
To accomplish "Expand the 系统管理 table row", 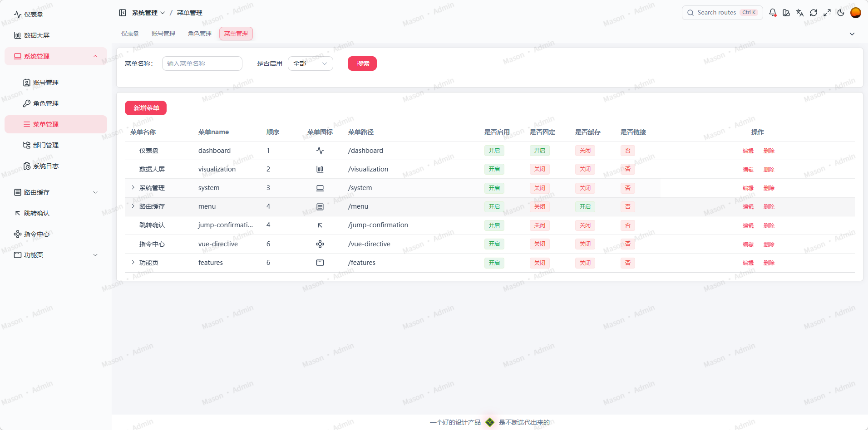I will tap(133, 187).
